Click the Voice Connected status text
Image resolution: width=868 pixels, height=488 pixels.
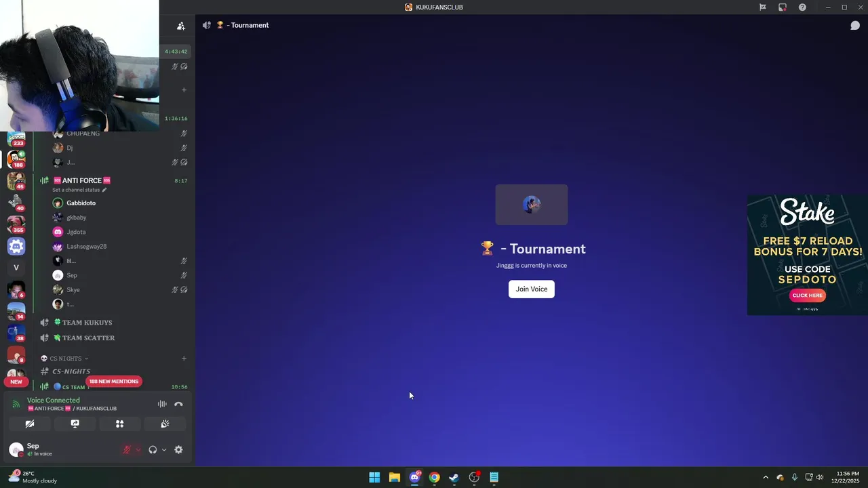[x=54, y=400]
